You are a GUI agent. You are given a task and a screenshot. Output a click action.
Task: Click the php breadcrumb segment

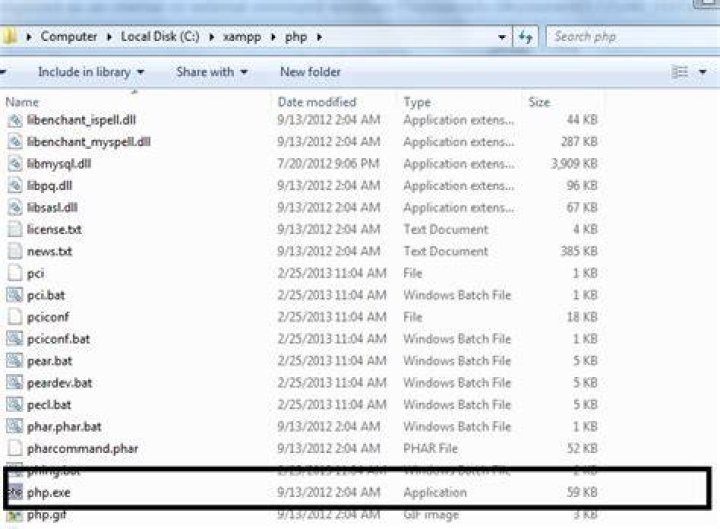296,37
